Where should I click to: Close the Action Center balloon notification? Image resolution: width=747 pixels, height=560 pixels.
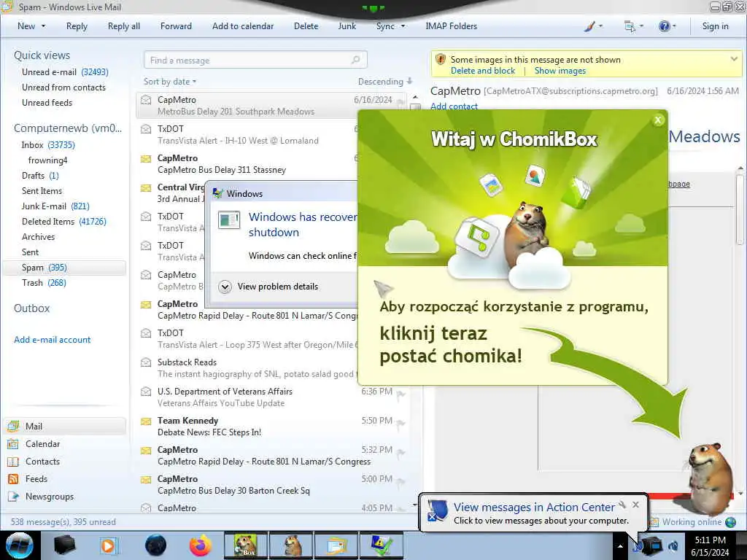635,505
